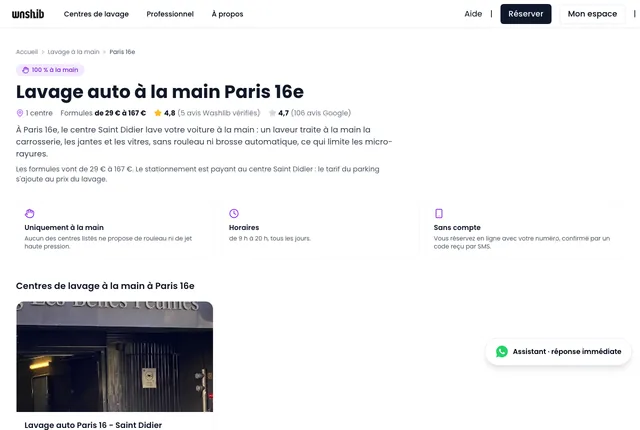Click the 5 avis Washlib vérifiés text
The width and height of the screenshot is (640, 430).
pyautogui.click(x=219, y=113)
